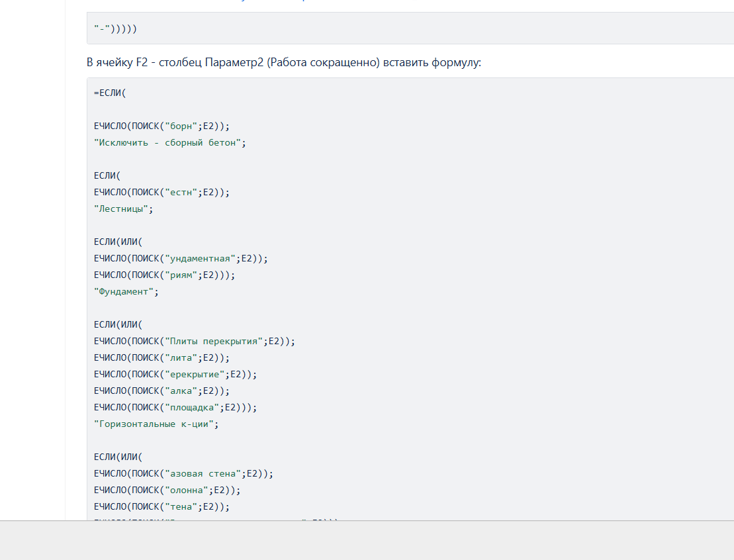Click the "Фундамент" result string
Viewport: 734px width, 560px height.
point(126,291)
